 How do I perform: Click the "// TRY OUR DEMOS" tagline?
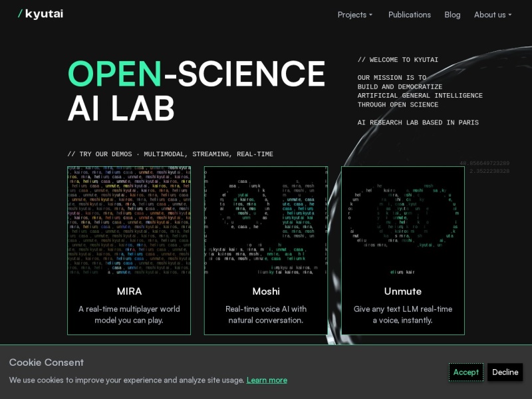pos(170,154)
